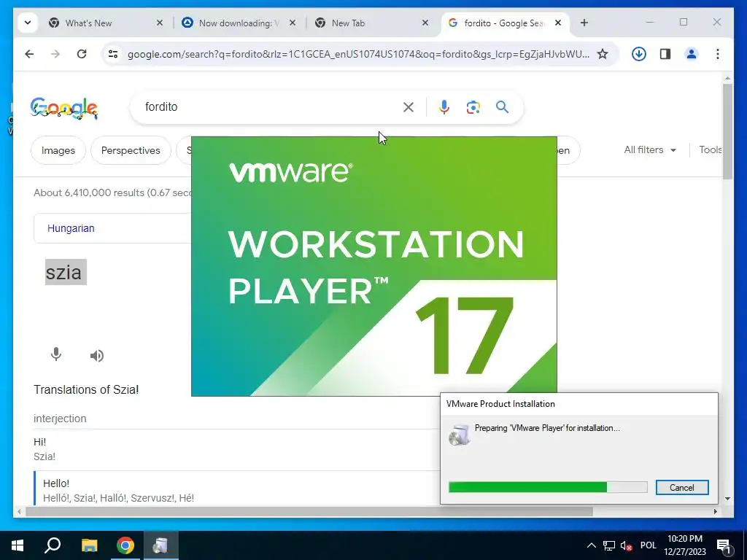Search by image with Google Lens
The height and width of the screenshot is (560, 747).
tap(473, 107)
